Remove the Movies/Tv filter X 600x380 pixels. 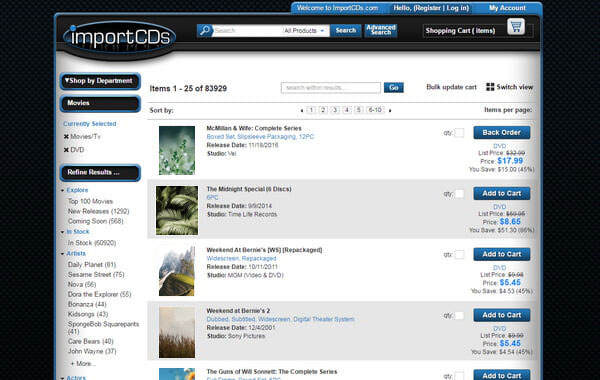[x=66, y=137]
